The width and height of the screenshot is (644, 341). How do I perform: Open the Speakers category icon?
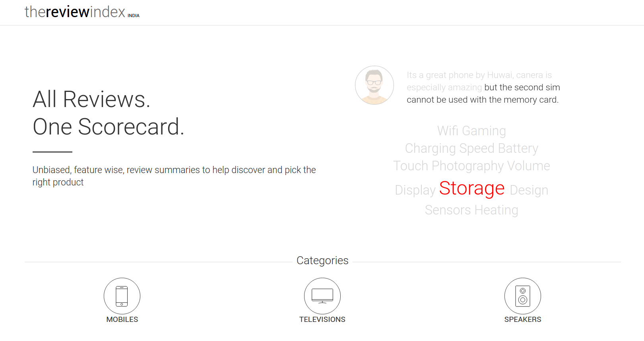[x=523, y=296]
